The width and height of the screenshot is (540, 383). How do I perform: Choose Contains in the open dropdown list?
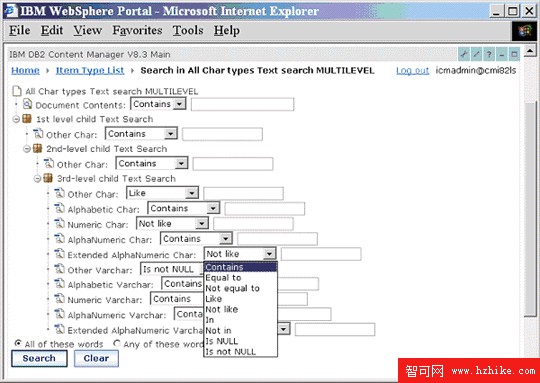240,267
